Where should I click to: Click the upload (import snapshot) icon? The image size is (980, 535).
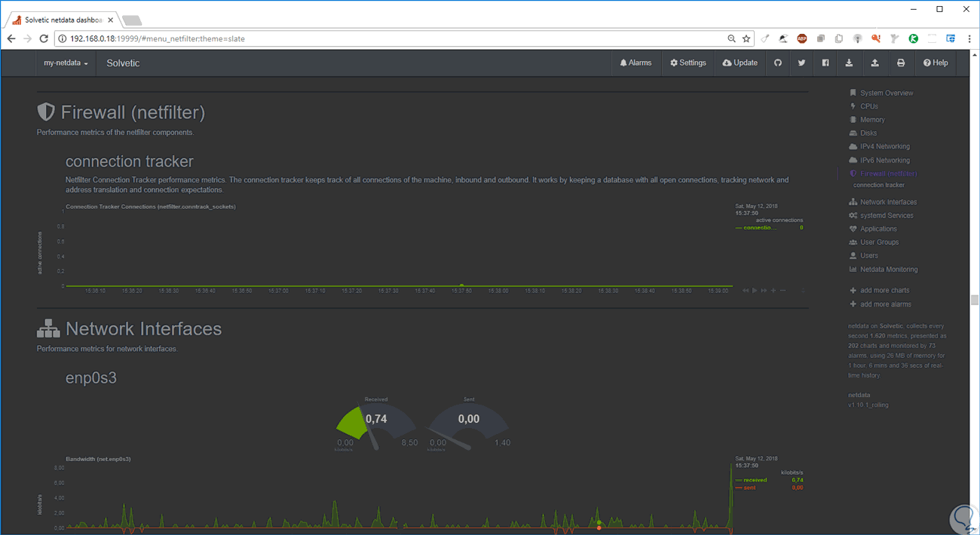click(x=874, y=63)
